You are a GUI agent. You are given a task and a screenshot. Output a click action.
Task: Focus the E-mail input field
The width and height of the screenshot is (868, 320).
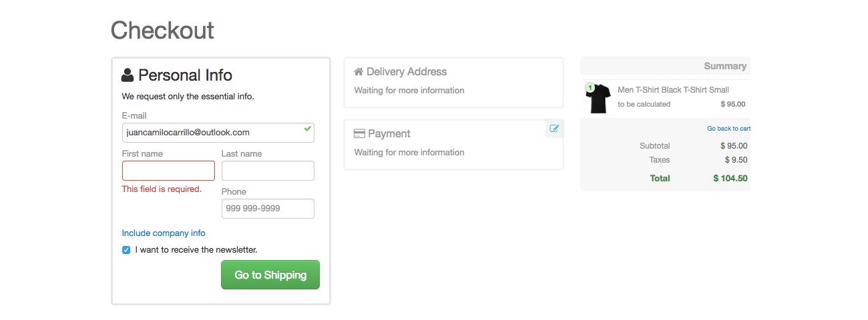218,133
